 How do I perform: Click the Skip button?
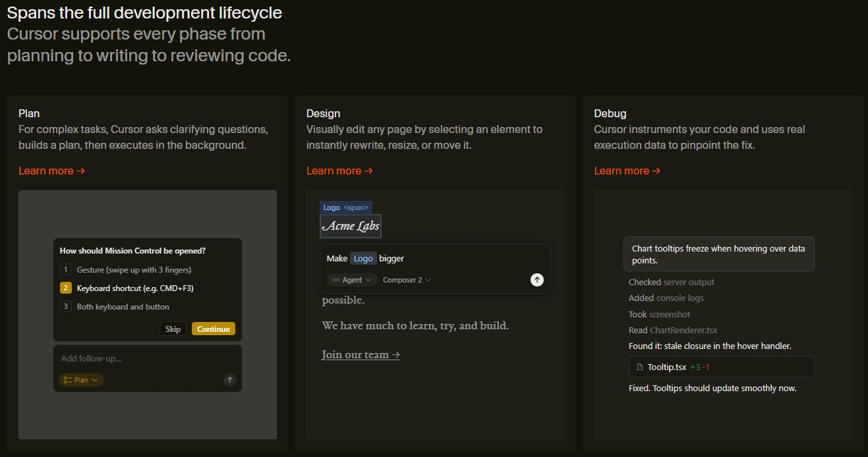173,329
